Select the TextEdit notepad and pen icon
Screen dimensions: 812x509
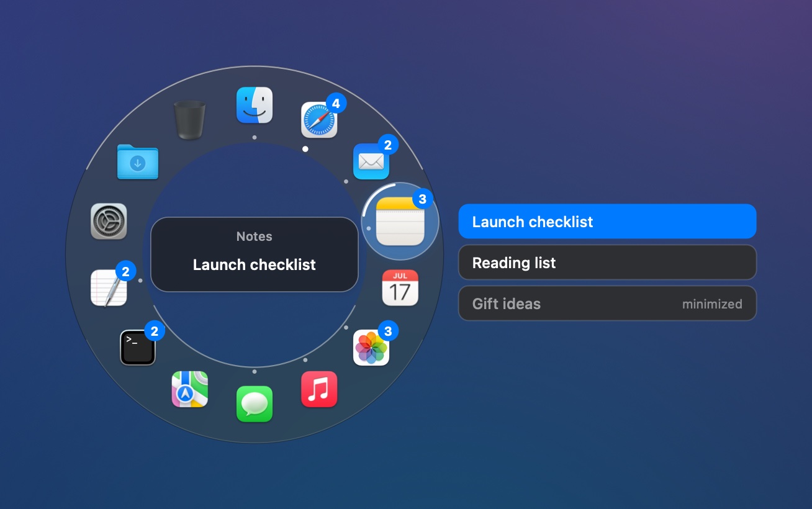pos(109,287)
